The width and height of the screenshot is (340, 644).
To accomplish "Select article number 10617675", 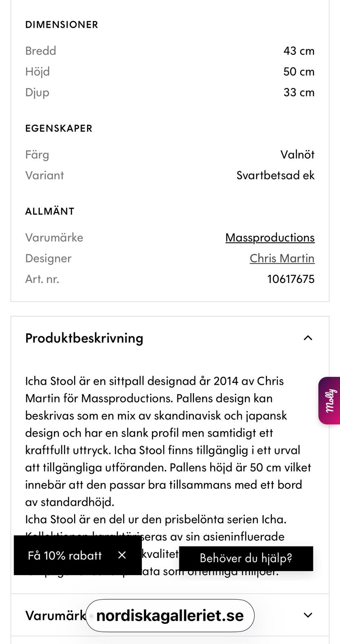I will tap(290, 279).
